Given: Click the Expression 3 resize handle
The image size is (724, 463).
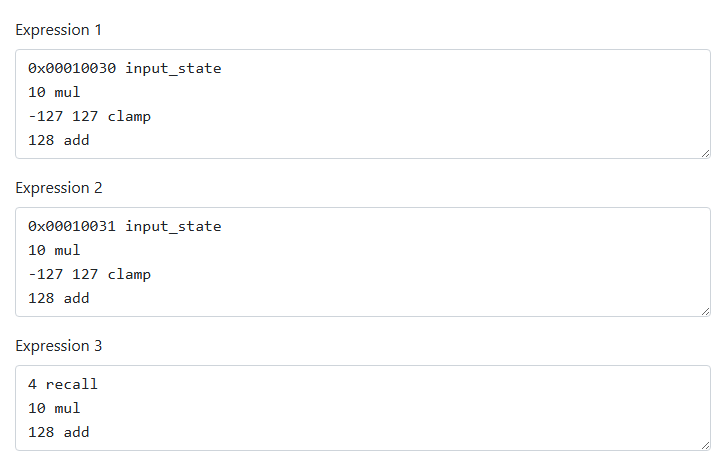Looking at the screenshot, I should tap(705, 445).
